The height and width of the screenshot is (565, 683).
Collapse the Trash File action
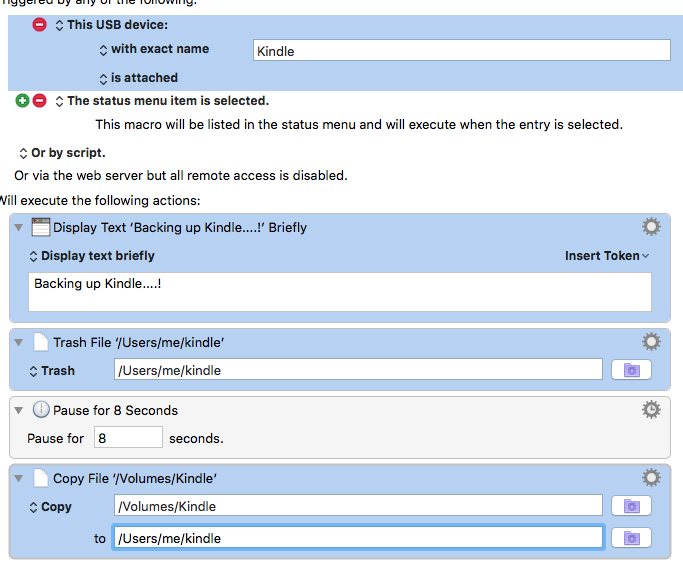pos(19,342)
